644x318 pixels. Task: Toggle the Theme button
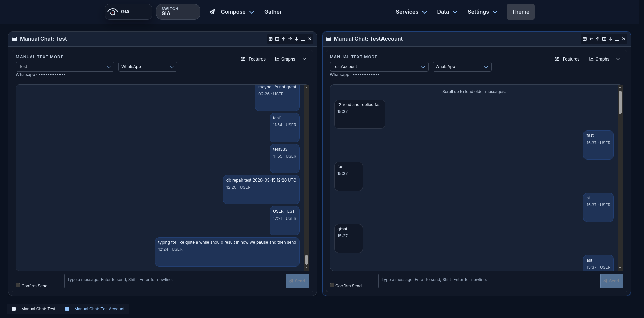[520, 12]
